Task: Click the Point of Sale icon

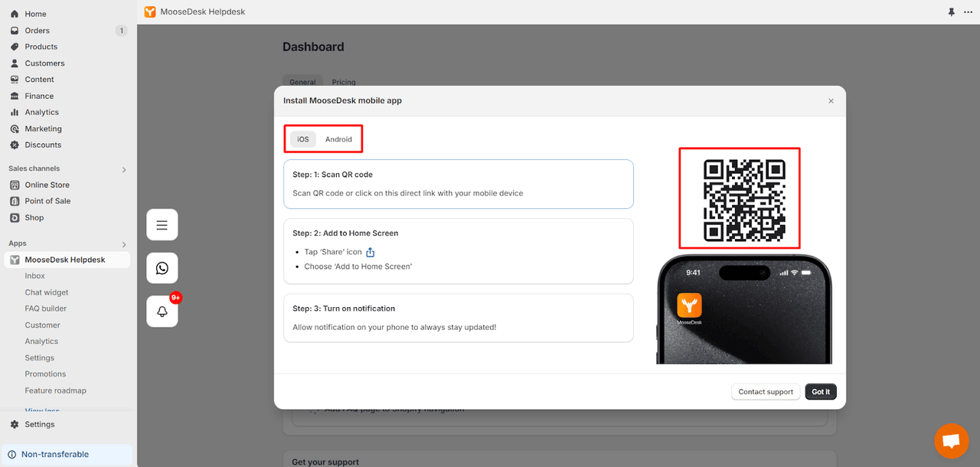Action: (15, 201)
